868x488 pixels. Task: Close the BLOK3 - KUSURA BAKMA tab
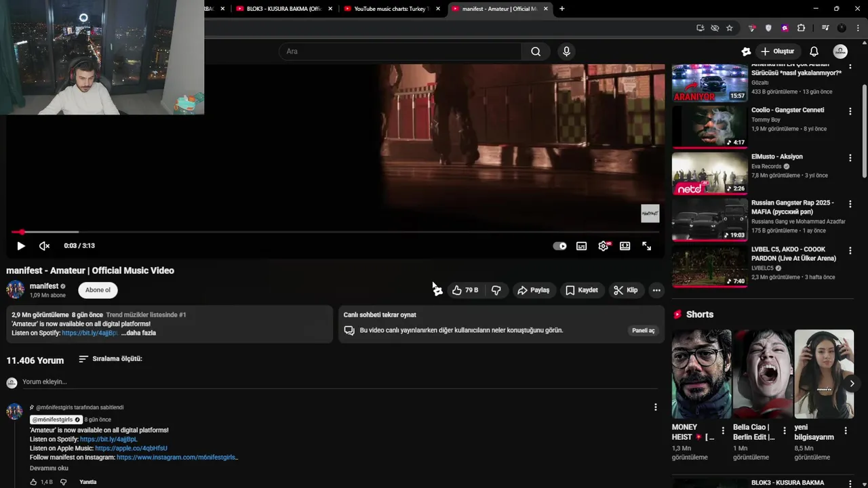pos(330,9)
